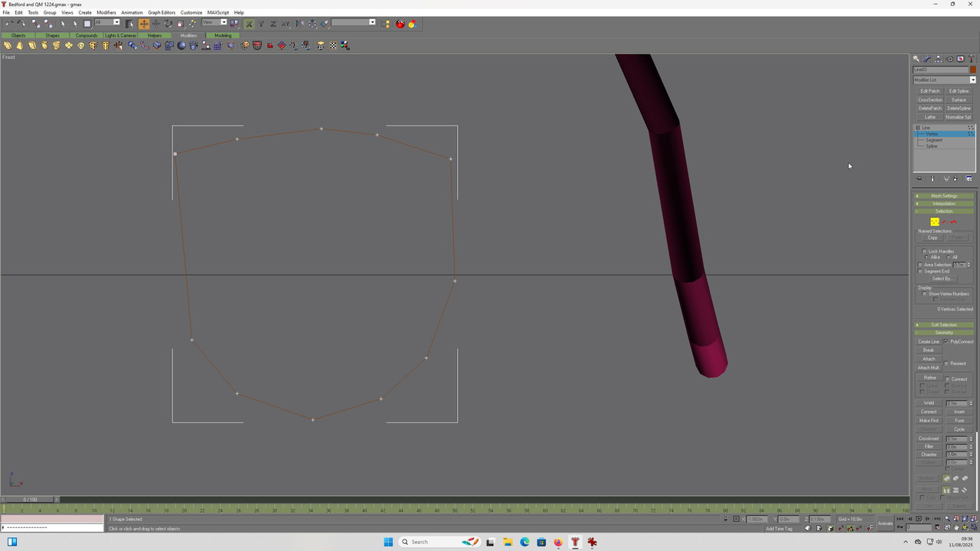Switch to Spline sub-object red icon

(954, 222)
